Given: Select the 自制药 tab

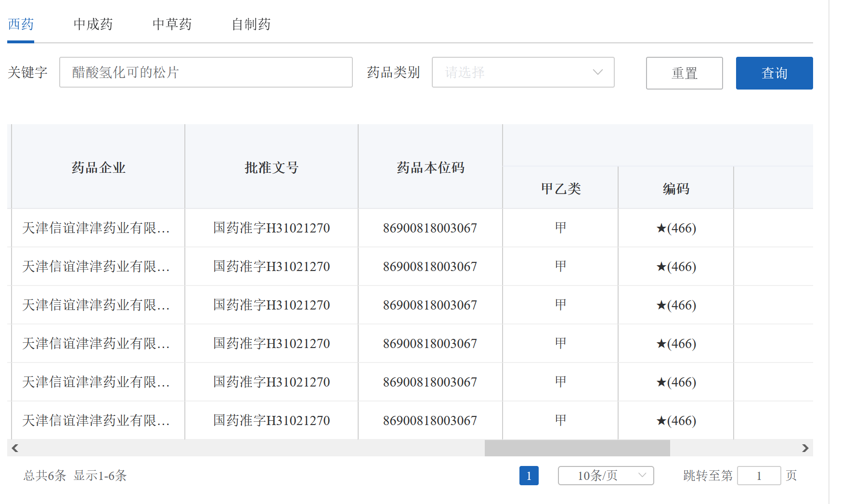Looking at the screenshot, I should pos(251,24).
